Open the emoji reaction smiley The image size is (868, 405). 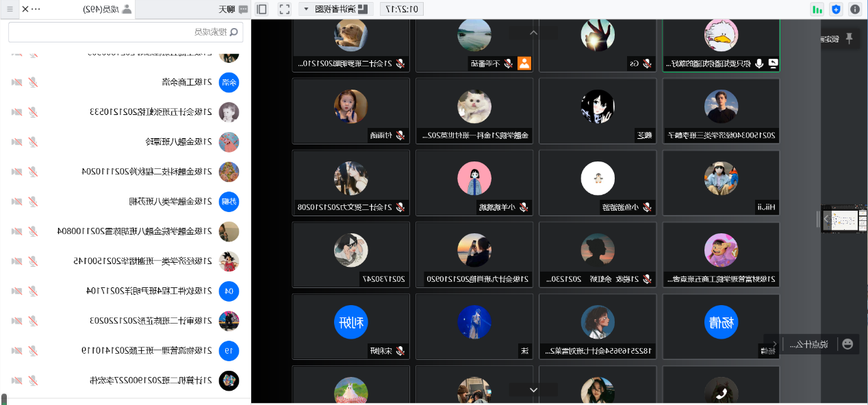(847, 344)
